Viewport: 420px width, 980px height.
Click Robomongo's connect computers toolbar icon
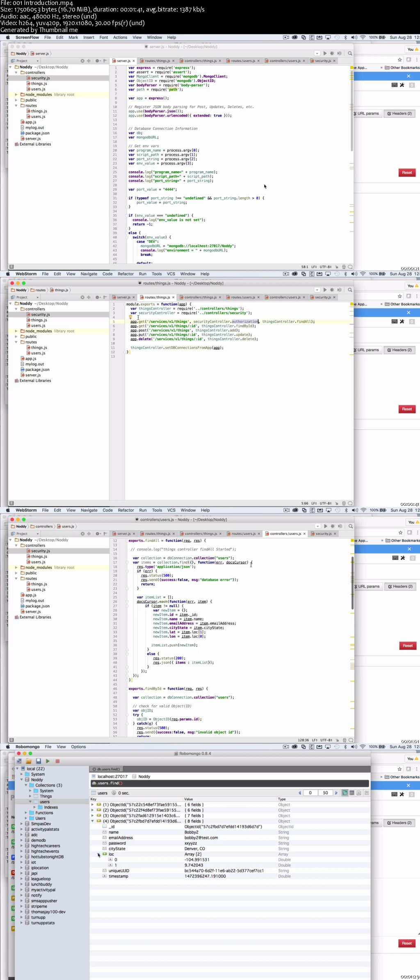pos(19,761)
